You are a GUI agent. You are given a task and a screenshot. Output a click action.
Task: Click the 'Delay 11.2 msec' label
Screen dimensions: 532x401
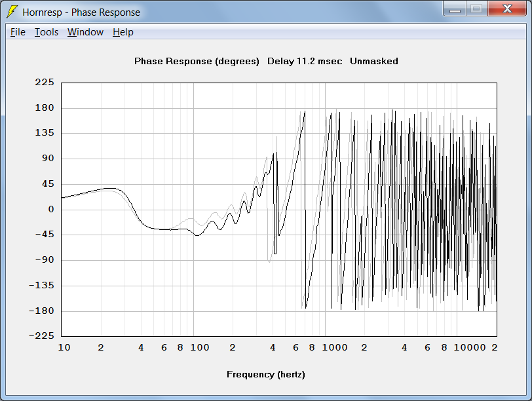[305, 62]
